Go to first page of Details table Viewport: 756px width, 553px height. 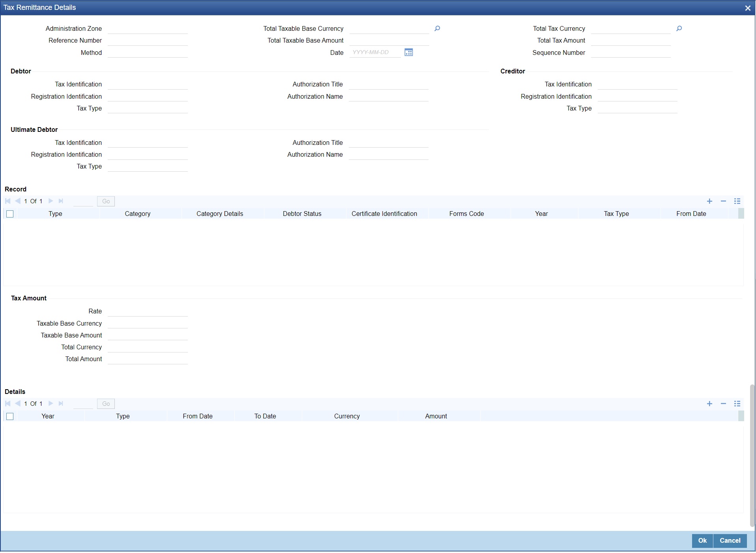pyautogui.click(x=8, y=403)
